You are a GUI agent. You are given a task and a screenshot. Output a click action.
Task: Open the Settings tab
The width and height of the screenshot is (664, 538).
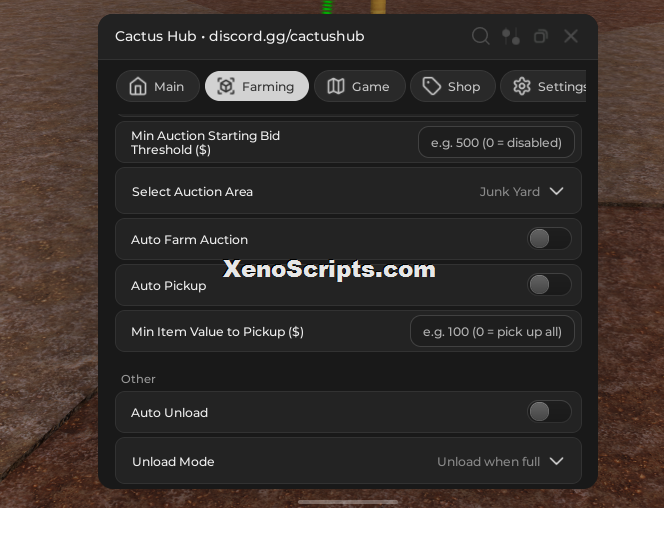pyautogui.click(x=543, y=86)
